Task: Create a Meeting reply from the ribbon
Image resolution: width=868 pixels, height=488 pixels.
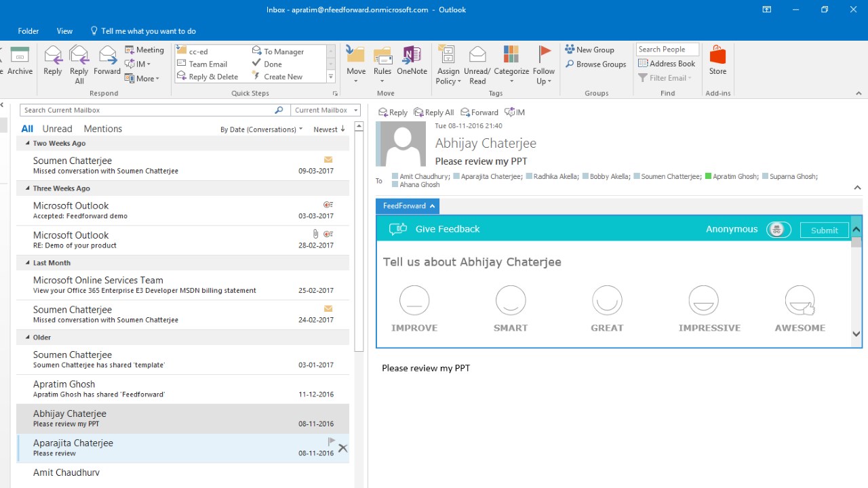Action: [144, 49]
